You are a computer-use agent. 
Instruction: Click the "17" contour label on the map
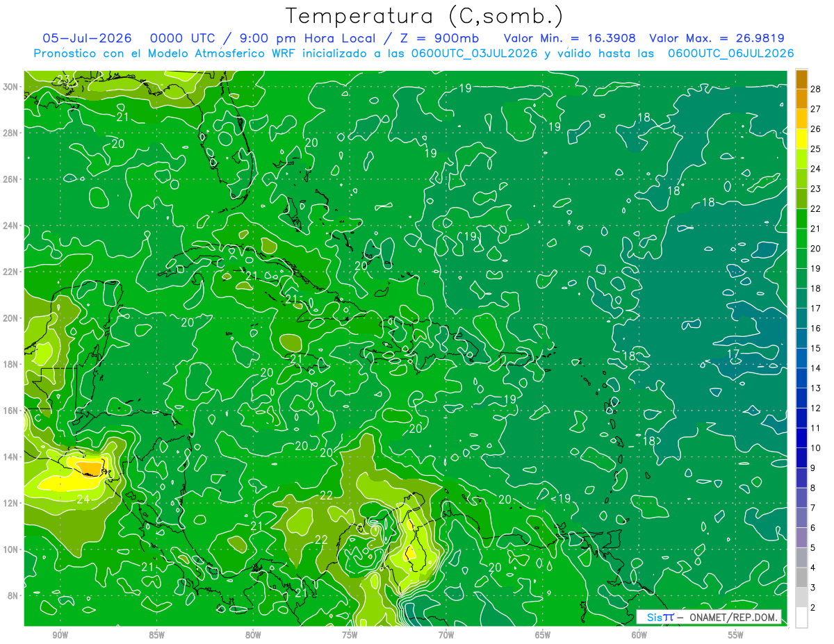point(733,354)
